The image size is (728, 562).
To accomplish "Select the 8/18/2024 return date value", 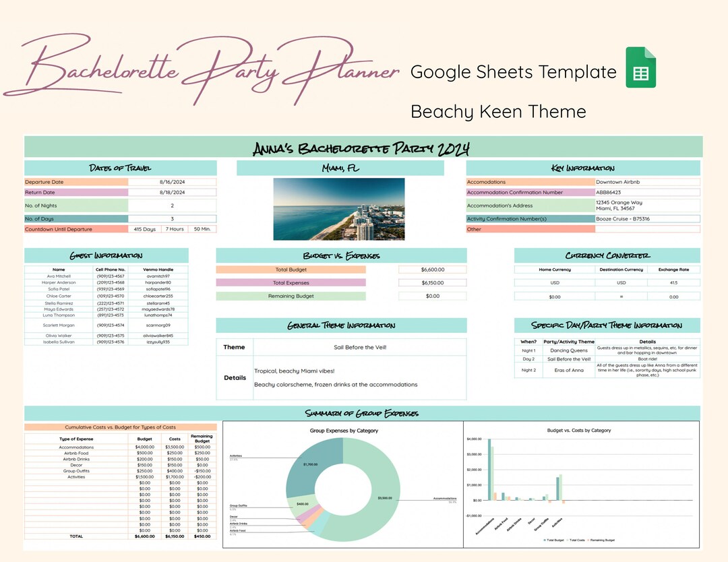I will [x=173, y=192].
